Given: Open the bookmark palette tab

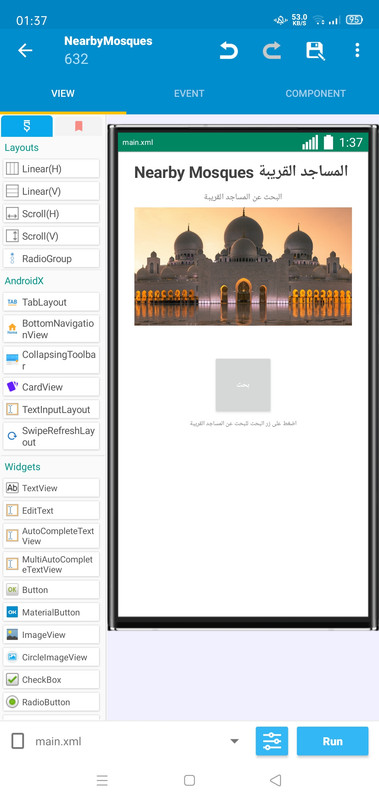Looking at the screenshot, I should pos(79,126).
